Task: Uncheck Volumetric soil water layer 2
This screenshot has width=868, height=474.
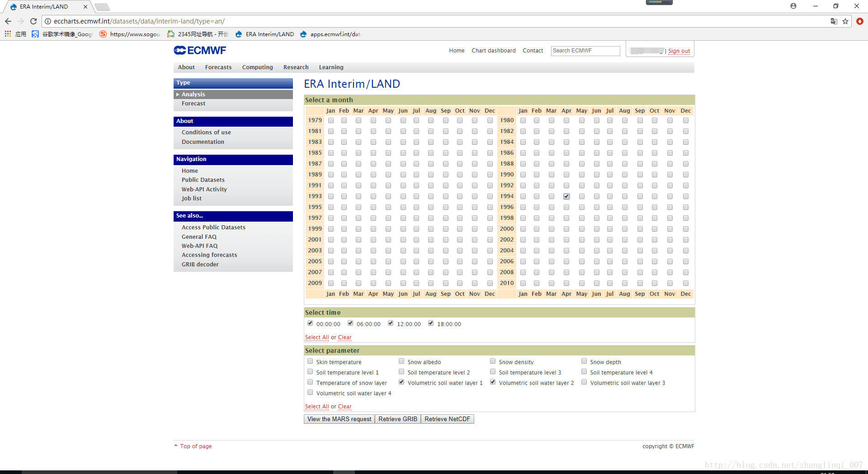Action: [x=493, y=382]
